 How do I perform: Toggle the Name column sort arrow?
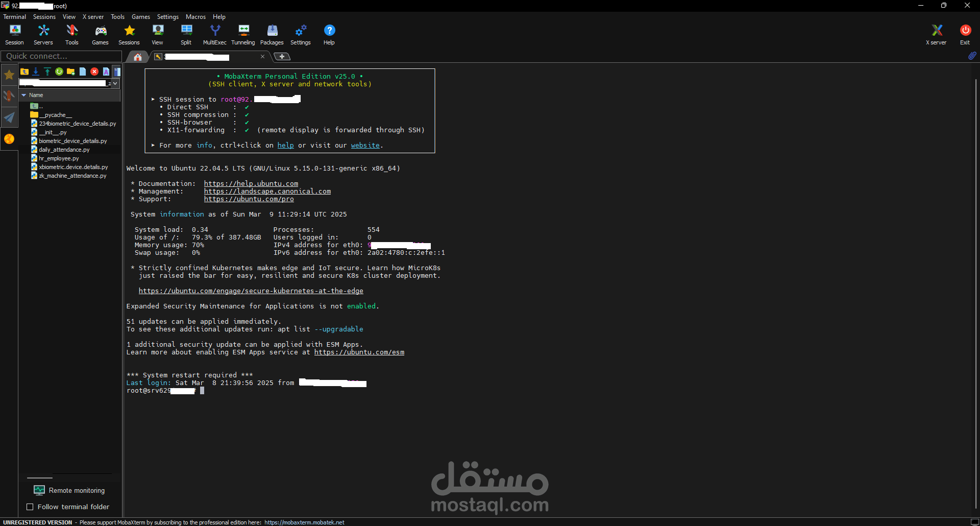pos(23,95)
